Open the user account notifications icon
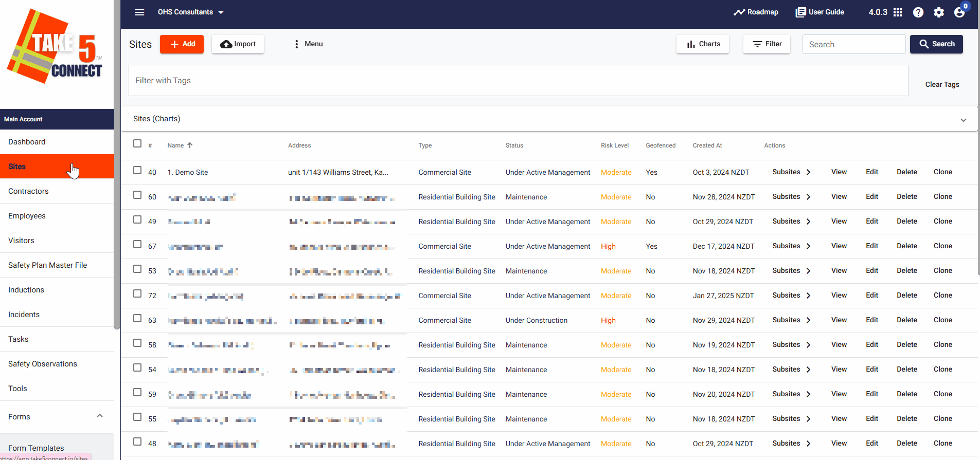 click(x=960, y=11)
